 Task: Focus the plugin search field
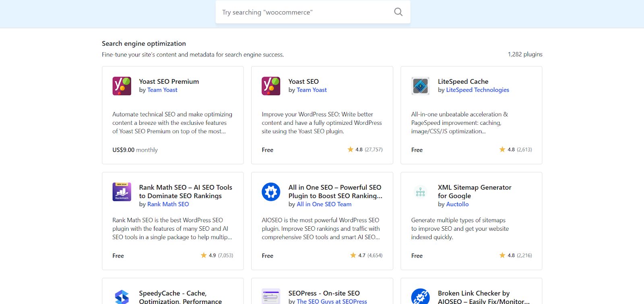coord(313,12)
